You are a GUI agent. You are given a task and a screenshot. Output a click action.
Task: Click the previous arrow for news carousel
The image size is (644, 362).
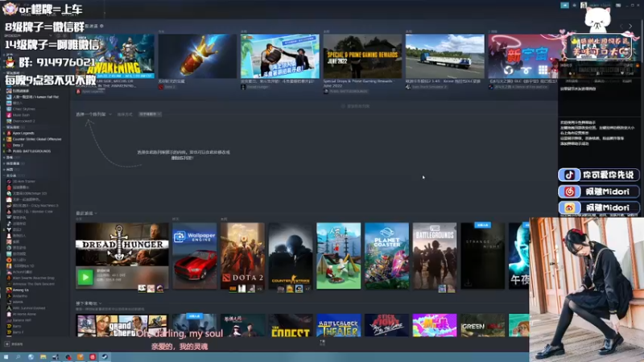pyautogui.click(x=621, y=27)
